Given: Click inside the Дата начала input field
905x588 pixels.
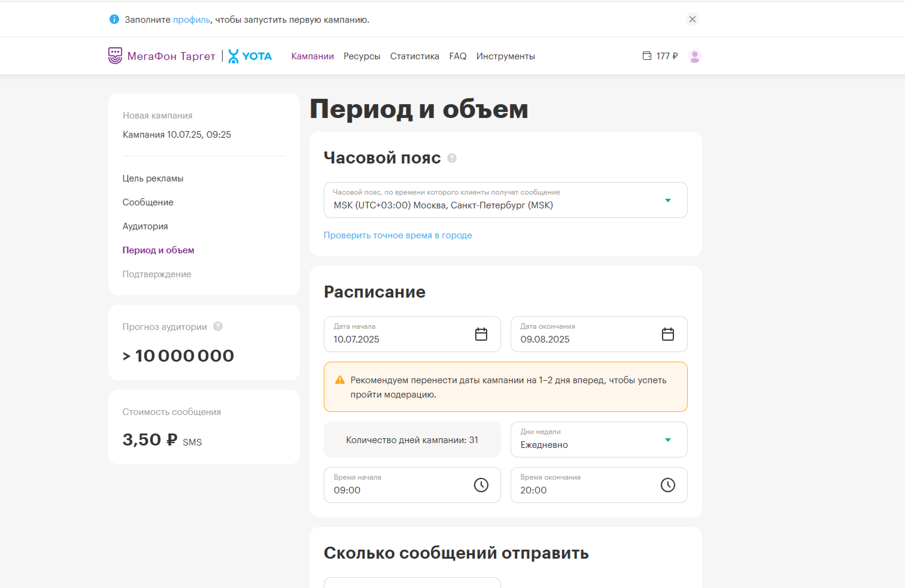Looking at the screenshot, I should [x=380, y=339].
